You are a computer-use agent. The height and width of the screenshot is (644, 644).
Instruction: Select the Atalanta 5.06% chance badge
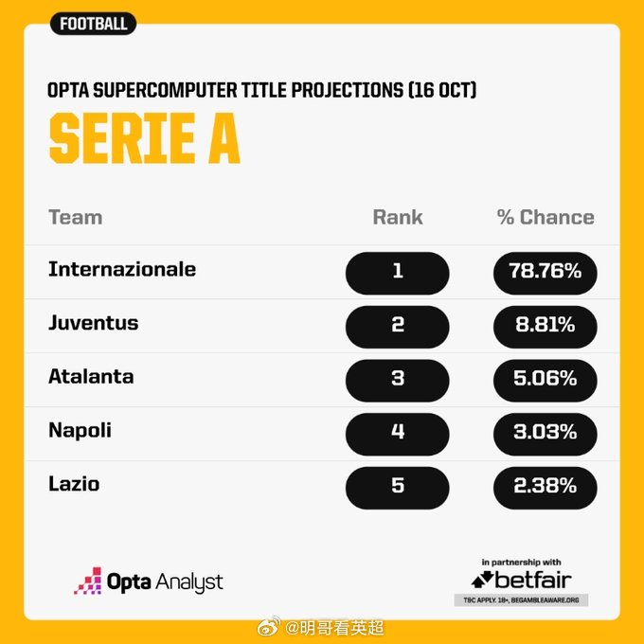pos(545,381)
